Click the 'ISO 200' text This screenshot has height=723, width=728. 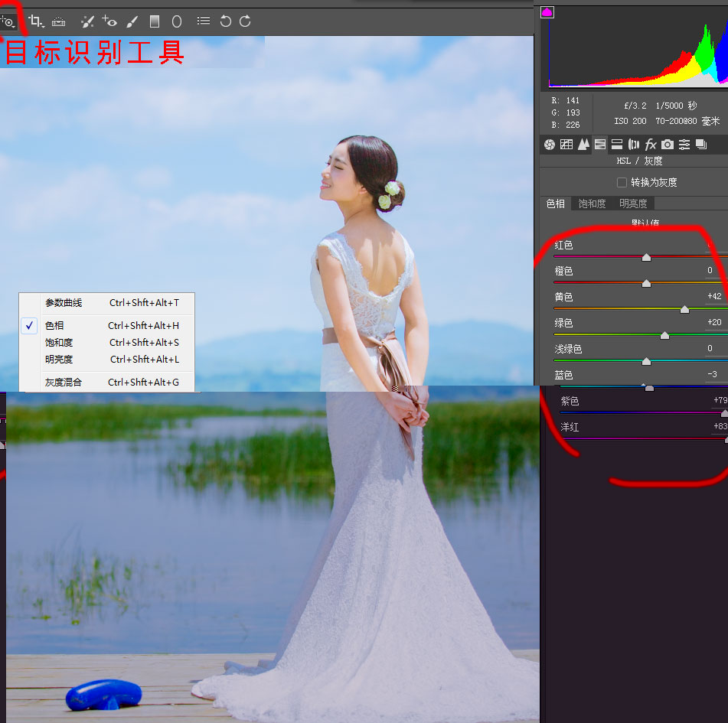630,121
